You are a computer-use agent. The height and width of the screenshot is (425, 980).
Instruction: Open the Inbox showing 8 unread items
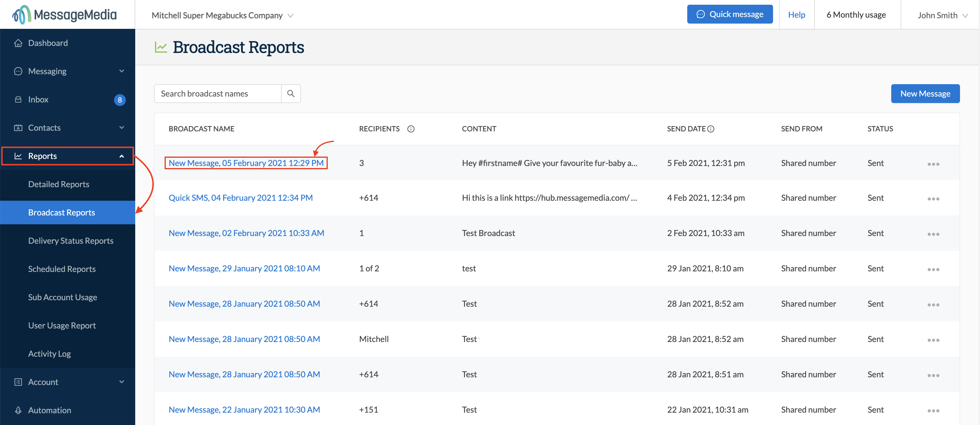(18, 99)
